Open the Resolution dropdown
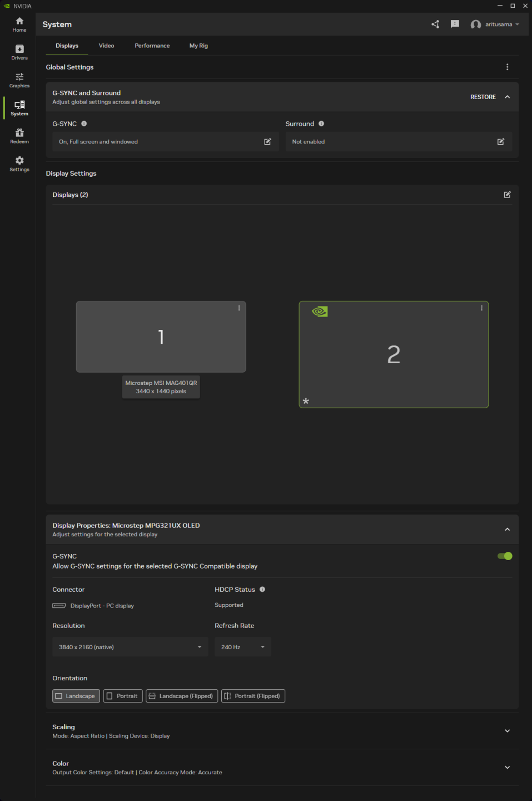The width and height of the screenshot is (532, 801). (130, 647)
